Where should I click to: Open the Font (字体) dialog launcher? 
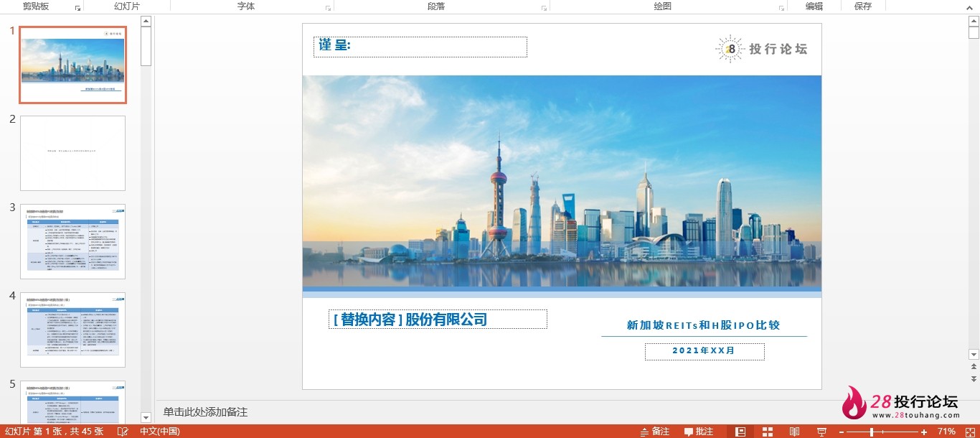pos(328,8)
